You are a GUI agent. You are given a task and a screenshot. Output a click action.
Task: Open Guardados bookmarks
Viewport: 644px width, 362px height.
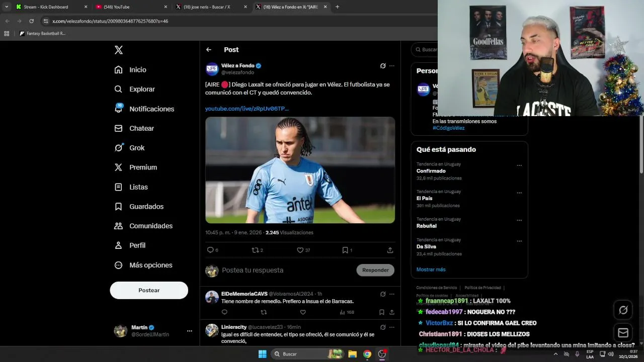pyautogui.click(x=139, y=207)
